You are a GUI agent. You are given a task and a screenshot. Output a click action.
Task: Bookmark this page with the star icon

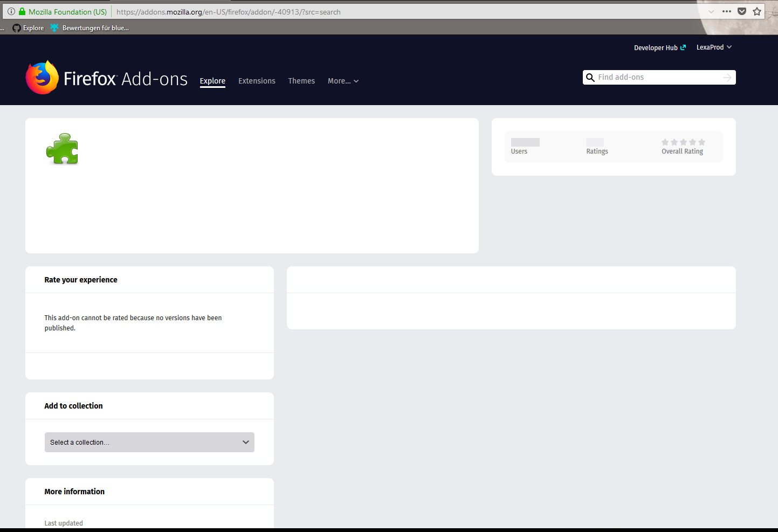point(757,11)
